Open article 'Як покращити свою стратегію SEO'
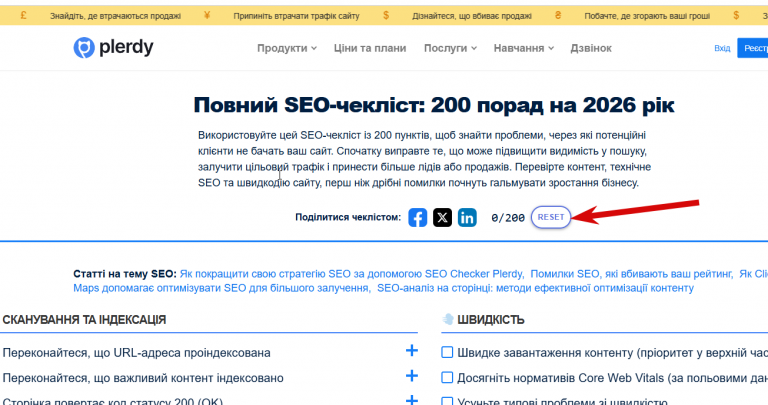The height and width of the screenshot is (405, 768). click(351, 274)
